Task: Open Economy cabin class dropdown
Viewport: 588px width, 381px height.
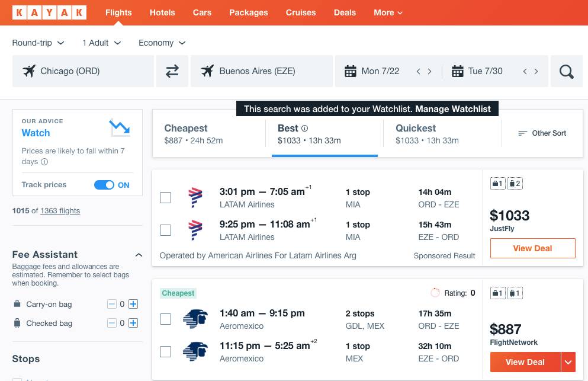Action: coord(162,43)
